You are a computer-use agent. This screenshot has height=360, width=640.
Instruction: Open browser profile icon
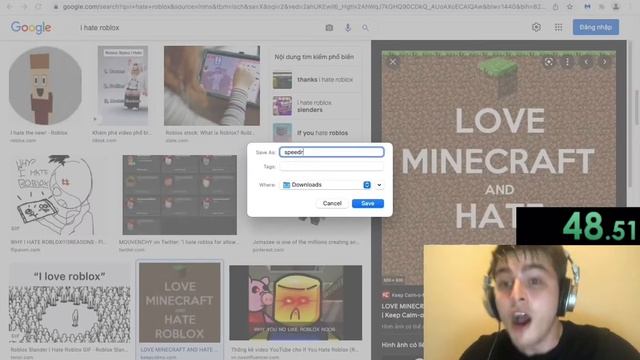click(x=616, y=7)
